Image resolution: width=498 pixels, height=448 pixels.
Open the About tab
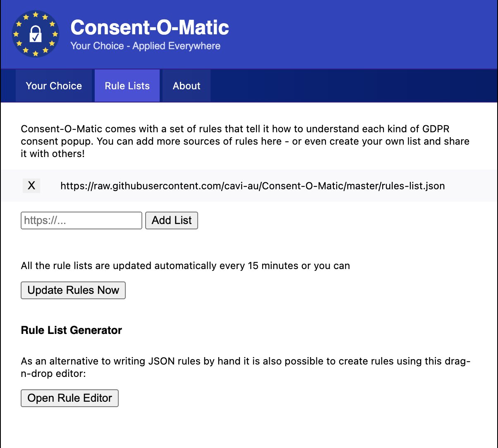(187, 86)
